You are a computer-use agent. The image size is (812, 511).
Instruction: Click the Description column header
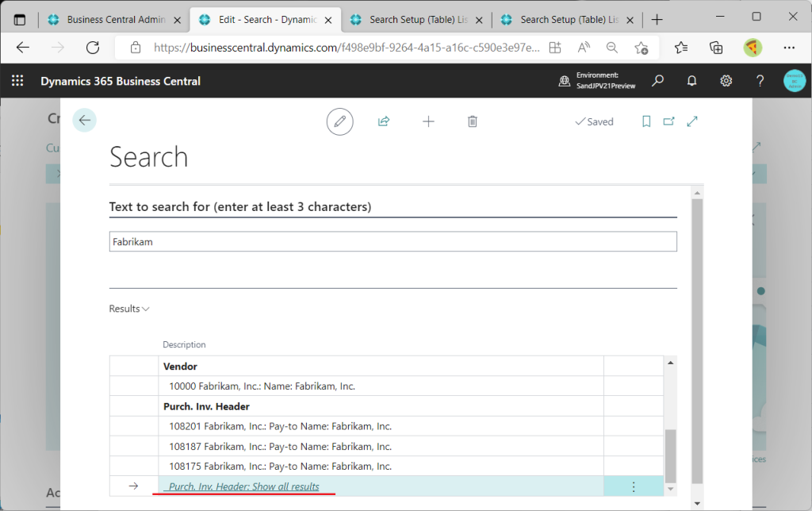(x=184, y=344)
